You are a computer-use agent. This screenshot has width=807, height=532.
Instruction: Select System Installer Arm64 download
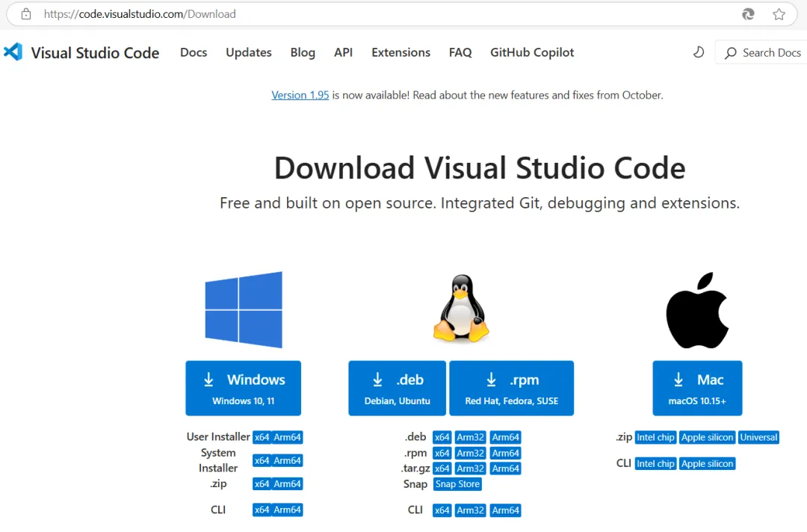tap(287, 460)
